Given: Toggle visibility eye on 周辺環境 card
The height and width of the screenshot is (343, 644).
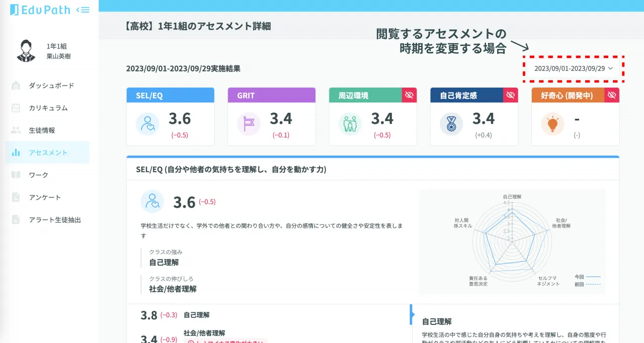Looking at the screenshot, I should [409, 95].
